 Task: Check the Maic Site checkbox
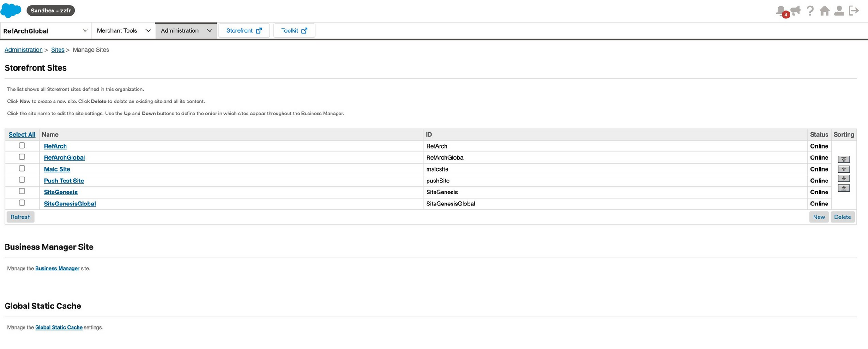[x=22, y=168]
